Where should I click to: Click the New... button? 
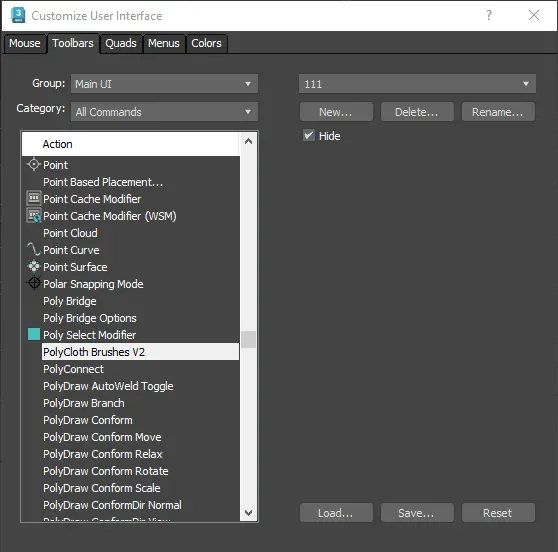pyautogui.click(x=336, y=112)
